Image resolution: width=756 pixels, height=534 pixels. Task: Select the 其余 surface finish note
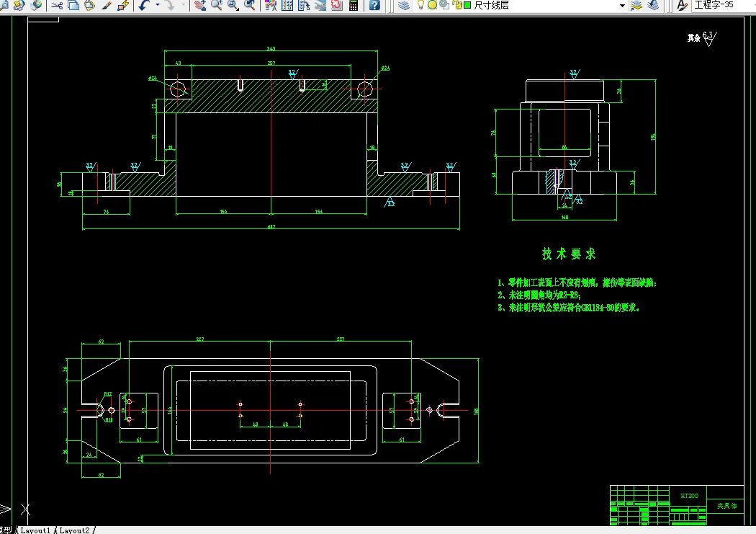[694, 38]
